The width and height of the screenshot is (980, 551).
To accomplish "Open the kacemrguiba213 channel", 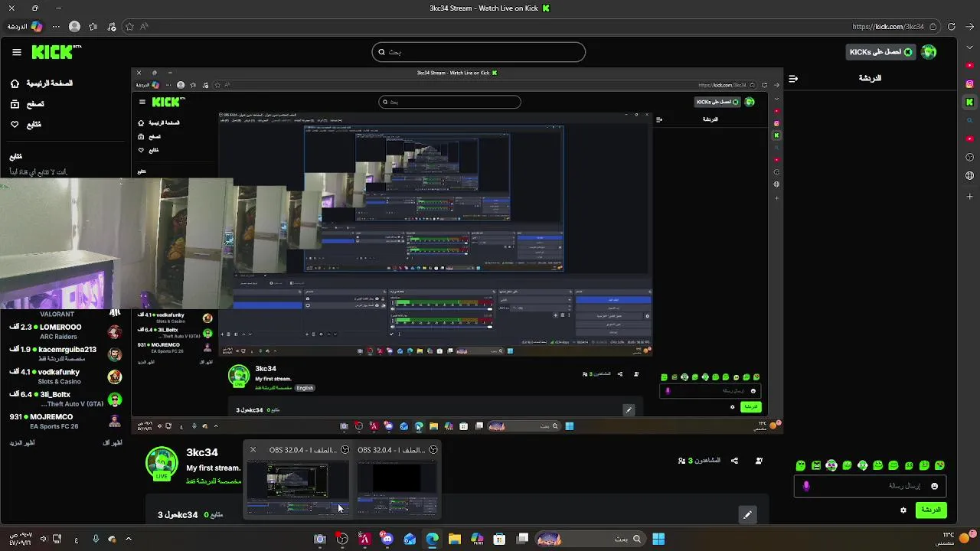I will (65, 354).
